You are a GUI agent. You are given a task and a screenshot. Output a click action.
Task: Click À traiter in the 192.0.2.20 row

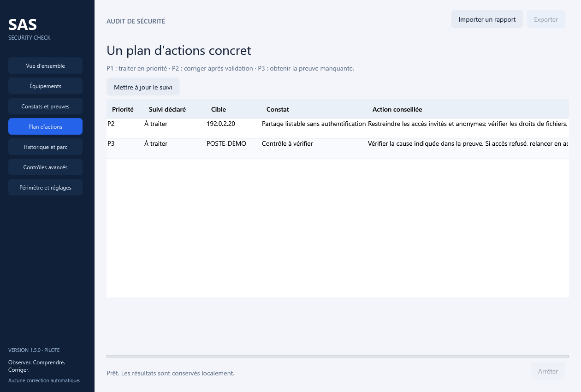coord(156,124)
